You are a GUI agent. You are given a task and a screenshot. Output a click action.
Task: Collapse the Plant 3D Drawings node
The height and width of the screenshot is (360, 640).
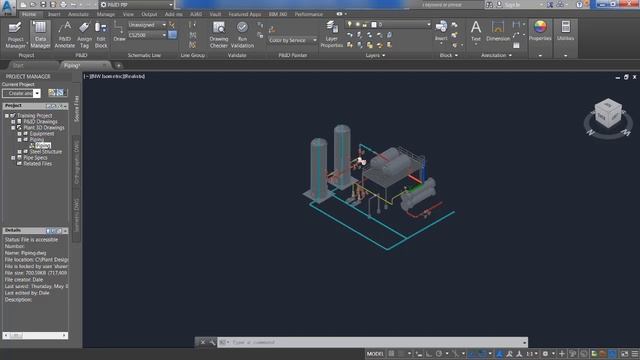13,128
